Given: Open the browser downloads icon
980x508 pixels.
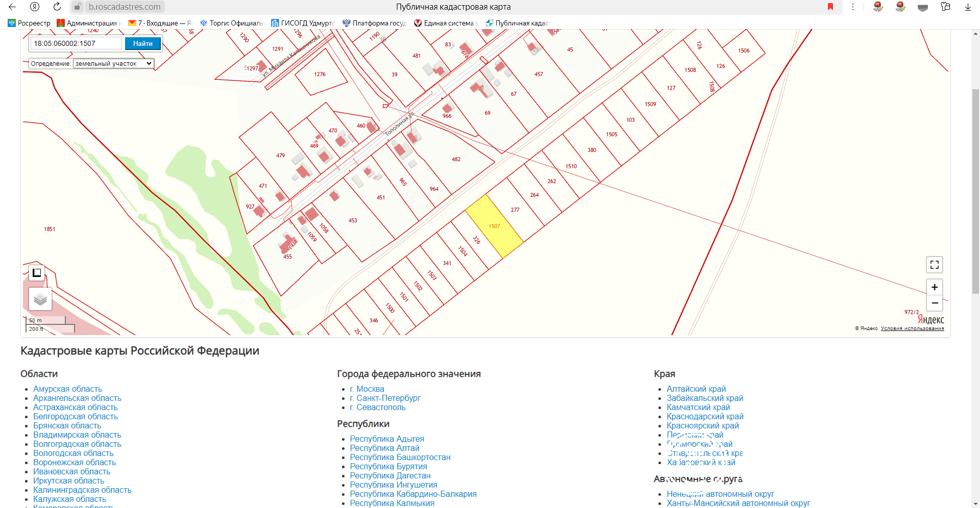Looking at the screenshot, I should (968, 7).
